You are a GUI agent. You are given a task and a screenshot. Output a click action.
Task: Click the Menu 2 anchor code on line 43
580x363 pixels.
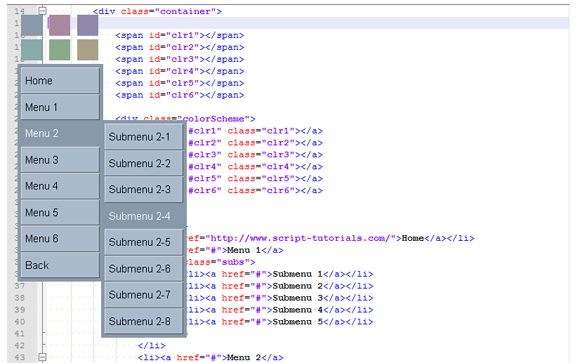coord(211,357)
